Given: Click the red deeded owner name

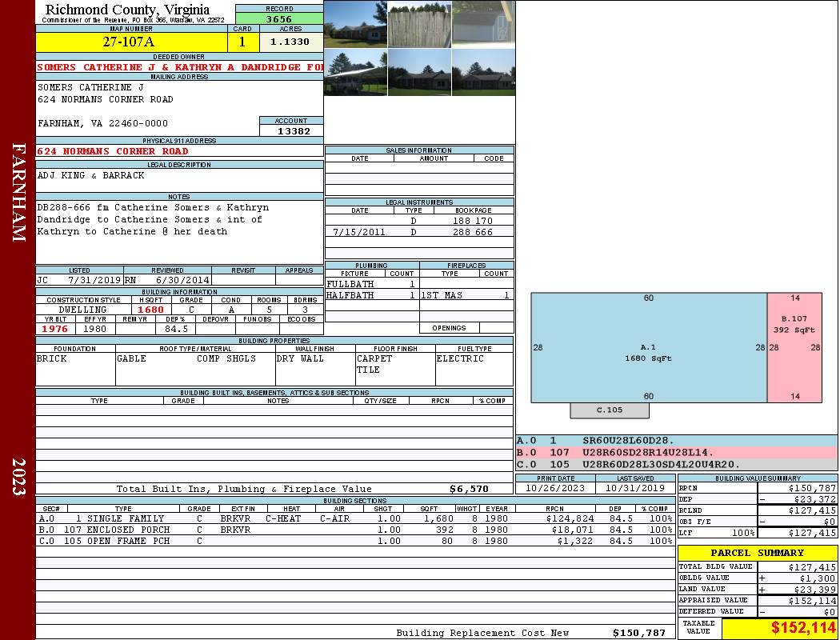Looking at the screenshot, I should pyautogui.click(x=179, y=67).
